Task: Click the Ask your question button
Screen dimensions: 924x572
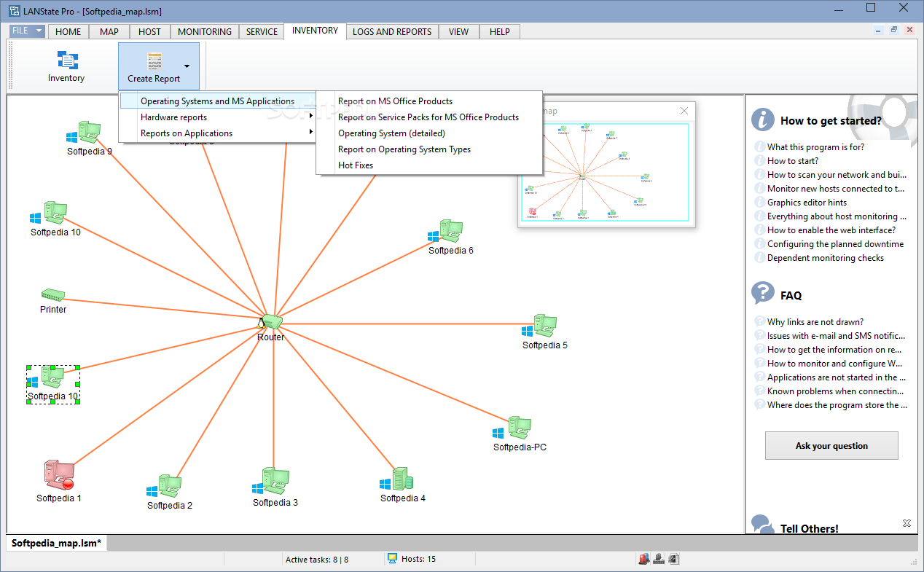Action: (x=831, y=445)
